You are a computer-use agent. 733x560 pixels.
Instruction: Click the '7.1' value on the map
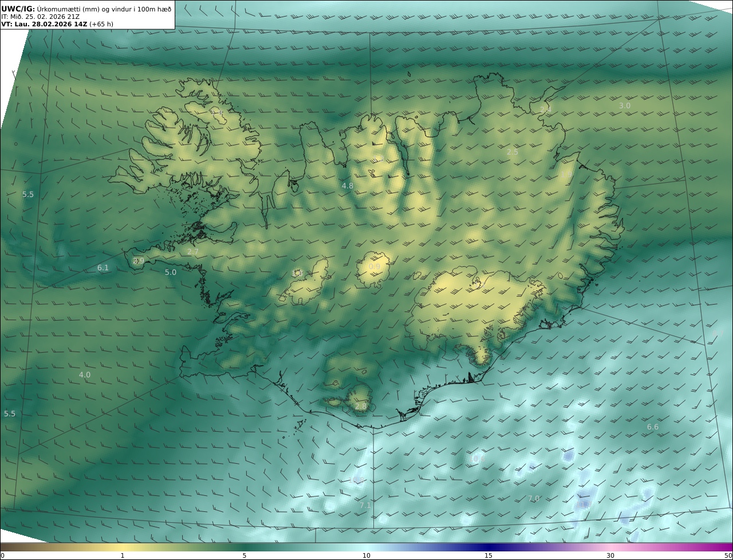pyautogui.click(x=365, y=506)
